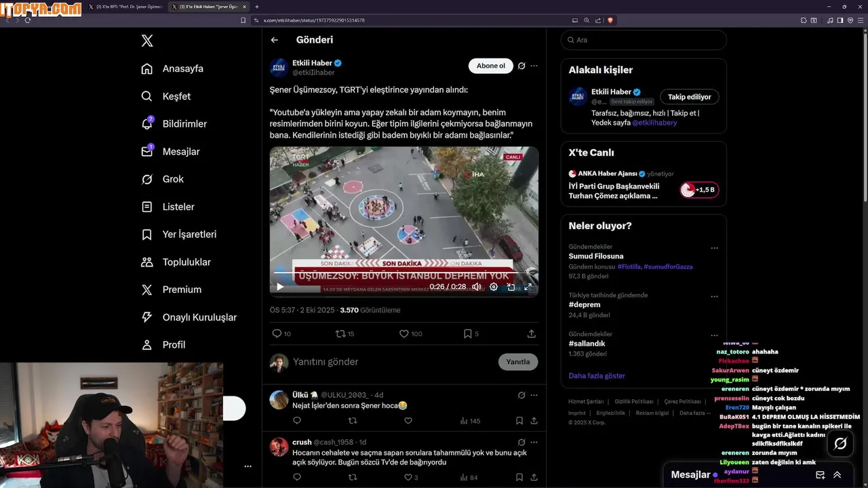Open Ülkü's profile avatar
Viewport: 868px width, 488px height.
pos(279,400)
